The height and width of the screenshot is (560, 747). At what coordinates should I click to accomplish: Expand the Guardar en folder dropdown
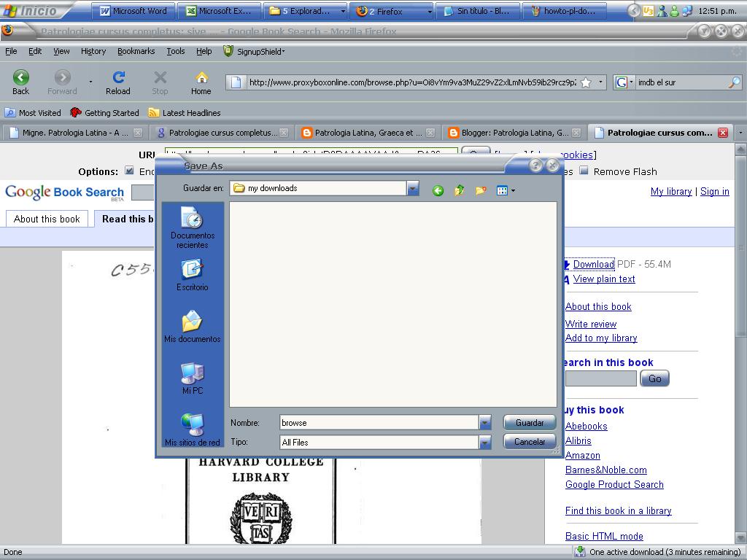click(x=413, y=188)
